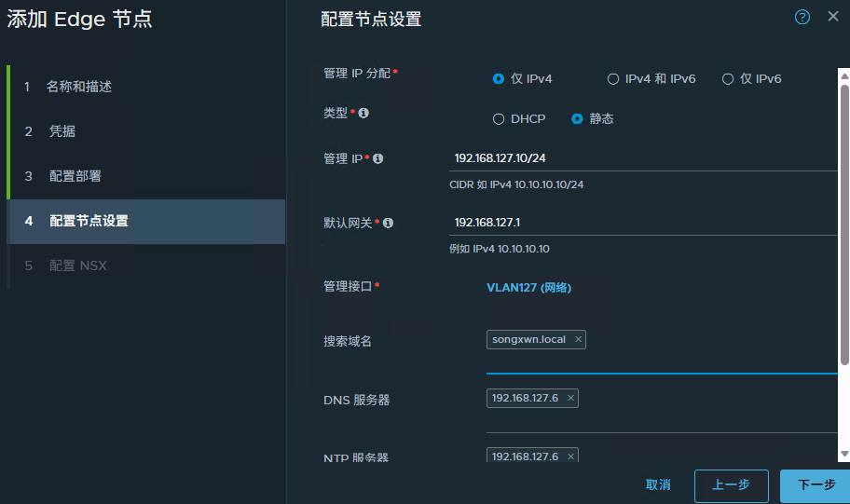Click the info icon next to 类型
This screenshot has height=504, width=850.
[363, 113]
